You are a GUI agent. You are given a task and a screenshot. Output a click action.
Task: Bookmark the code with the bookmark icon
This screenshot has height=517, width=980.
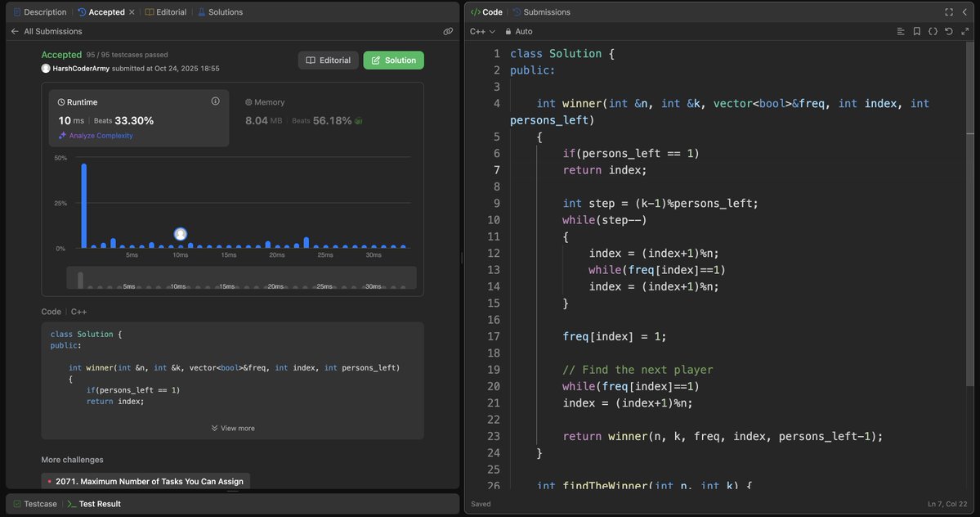(916, 31)
